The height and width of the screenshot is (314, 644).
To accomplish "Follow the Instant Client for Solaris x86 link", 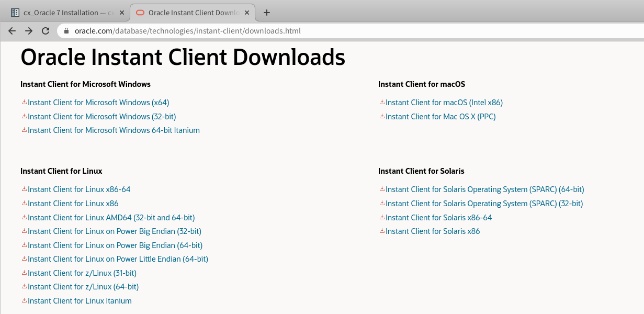I will coord(433,231).
